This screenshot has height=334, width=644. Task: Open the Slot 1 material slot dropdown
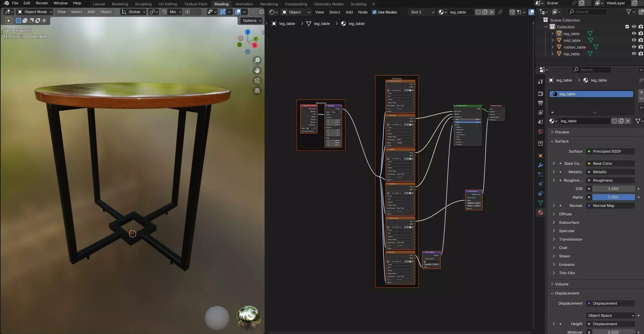click(422, 12)
